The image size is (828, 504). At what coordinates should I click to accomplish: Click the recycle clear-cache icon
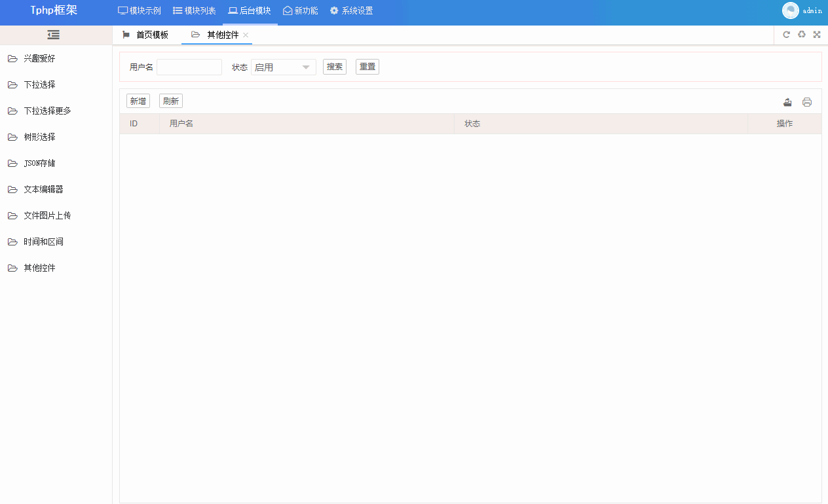point(802,35)
